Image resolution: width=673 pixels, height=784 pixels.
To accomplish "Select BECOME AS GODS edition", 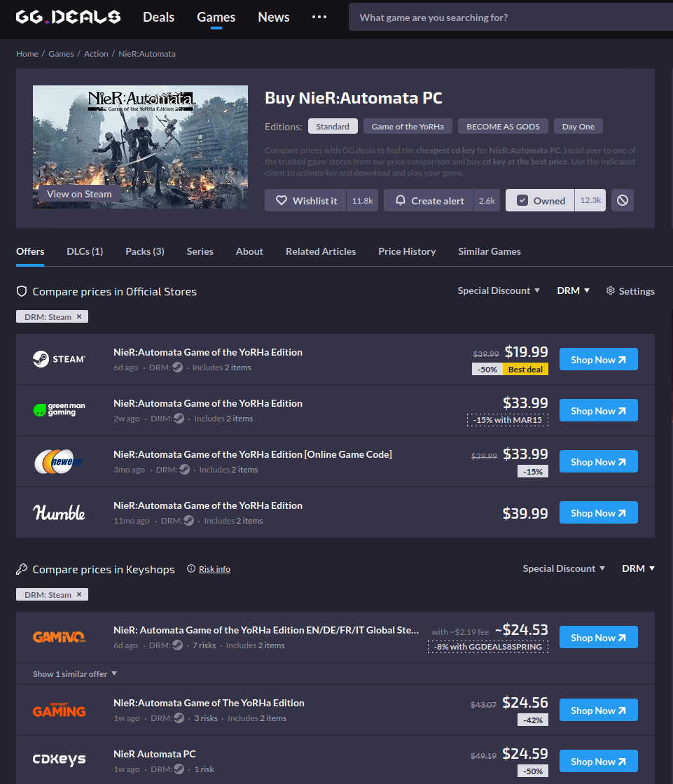I will tap(504, 127).
